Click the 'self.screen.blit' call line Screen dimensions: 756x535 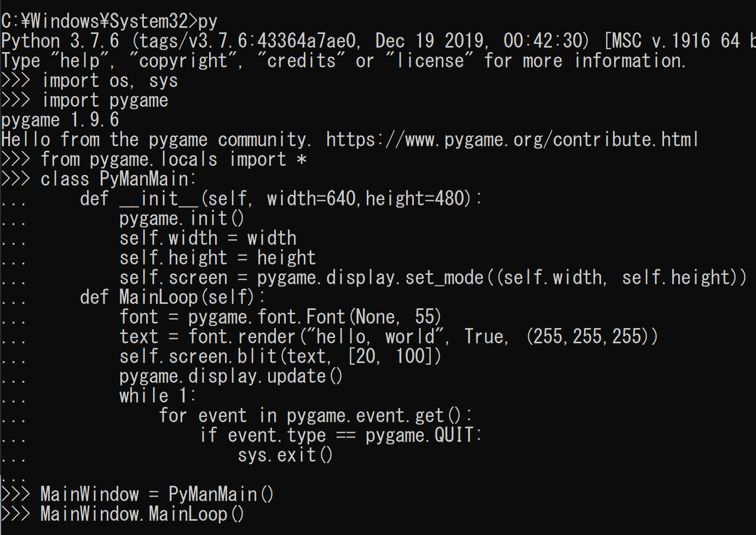(x=280, y=356)
